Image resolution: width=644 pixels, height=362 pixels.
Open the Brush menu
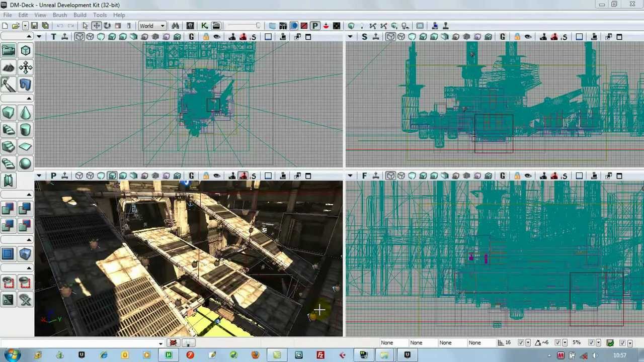click(x=59, y=15)
